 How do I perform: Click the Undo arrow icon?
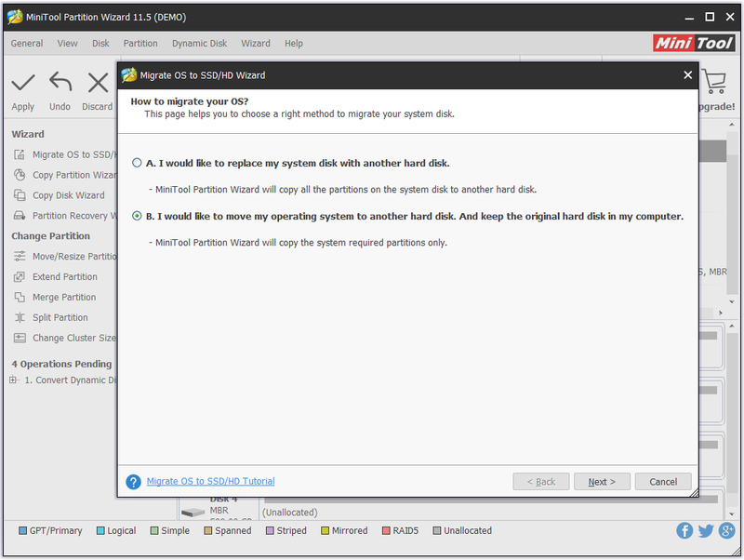(60, 82)
